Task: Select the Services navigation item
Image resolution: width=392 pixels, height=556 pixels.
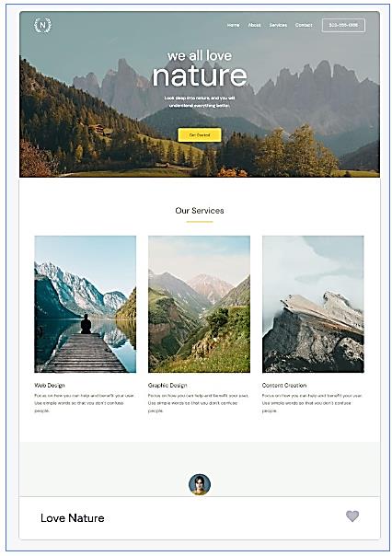Action: tap(278, 25)
